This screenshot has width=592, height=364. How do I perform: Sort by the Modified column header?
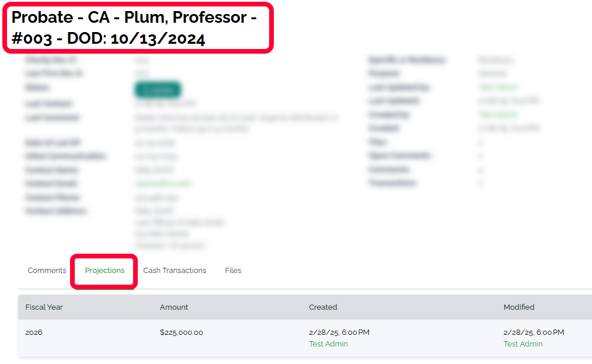click(519, 307)
